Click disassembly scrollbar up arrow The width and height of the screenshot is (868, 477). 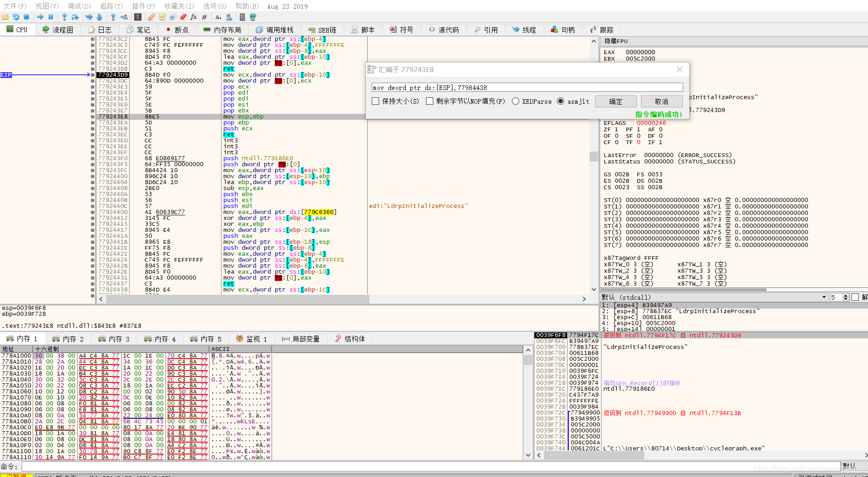pyautogui.click(x=594, y=41)
